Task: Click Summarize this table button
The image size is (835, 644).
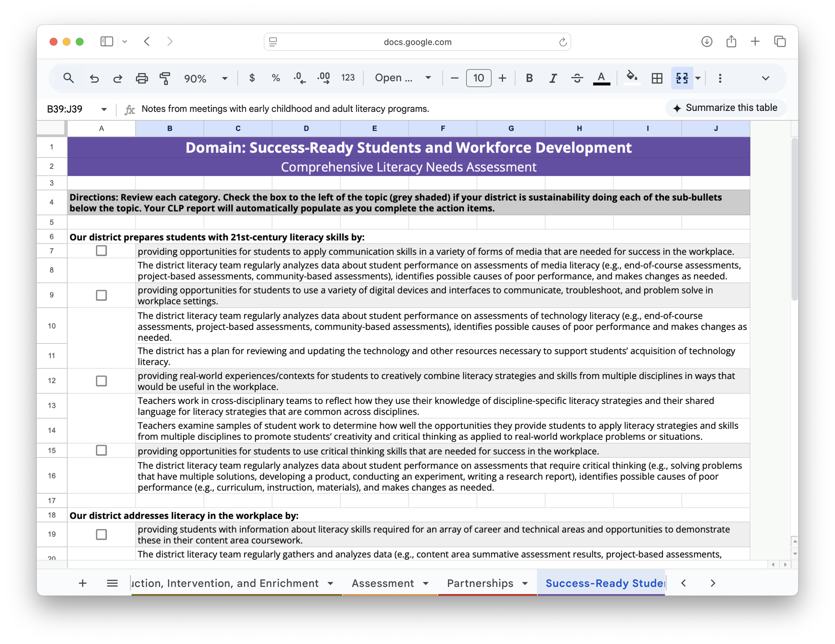Action: (x=725, y=108)
